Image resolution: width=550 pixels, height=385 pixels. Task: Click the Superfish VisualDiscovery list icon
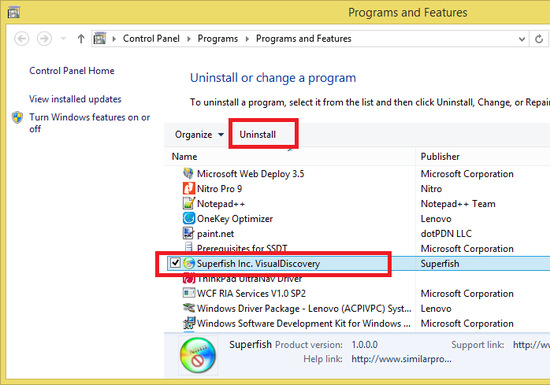[189, 263]
